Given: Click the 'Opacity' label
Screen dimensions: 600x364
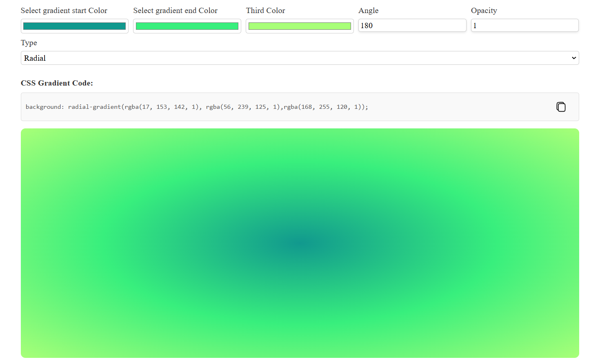Looking at the screenshot, I should click(484, 11).
